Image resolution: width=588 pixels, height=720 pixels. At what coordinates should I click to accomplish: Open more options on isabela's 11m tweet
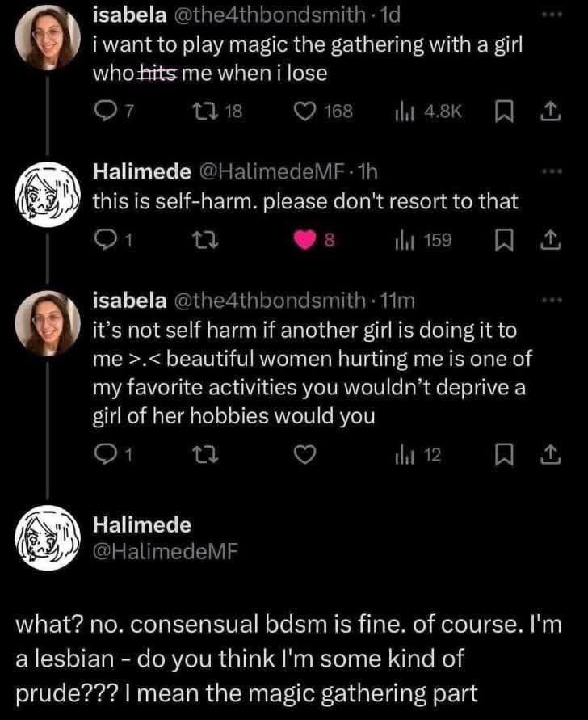pyautogui.click(x=550, y=301)
